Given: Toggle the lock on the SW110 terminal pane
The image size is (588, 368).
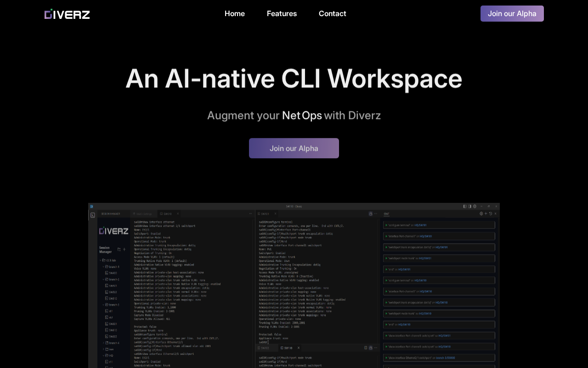Looking at the screenshot, I should 371,348.
